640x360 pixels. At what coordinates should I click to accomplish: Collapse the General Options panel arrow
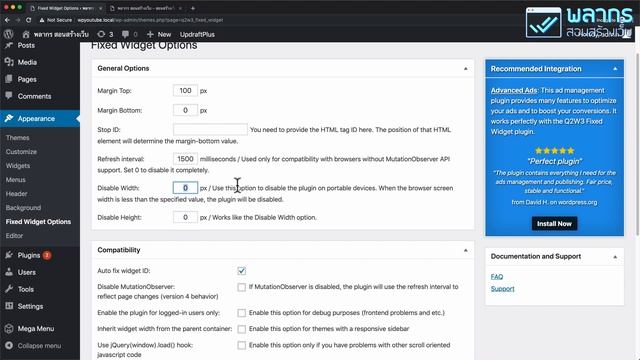click(465, 69)
